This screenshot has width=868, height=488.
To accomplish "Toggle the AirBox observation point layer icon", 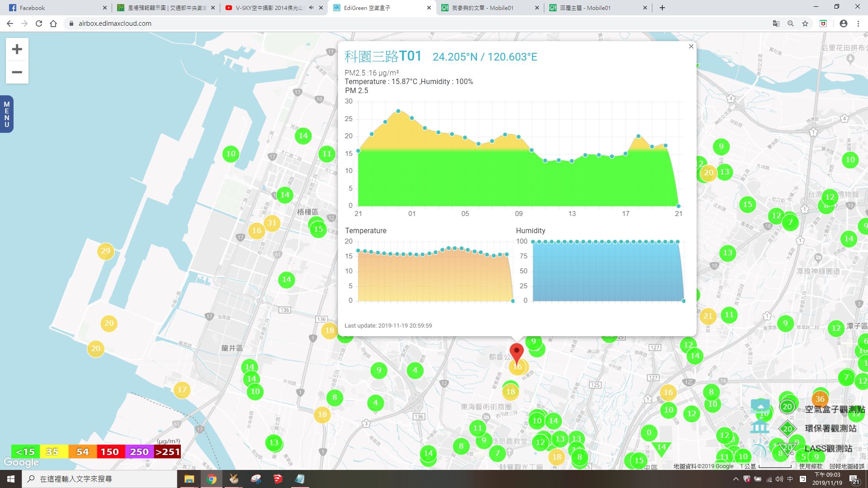I will (760, 405).
